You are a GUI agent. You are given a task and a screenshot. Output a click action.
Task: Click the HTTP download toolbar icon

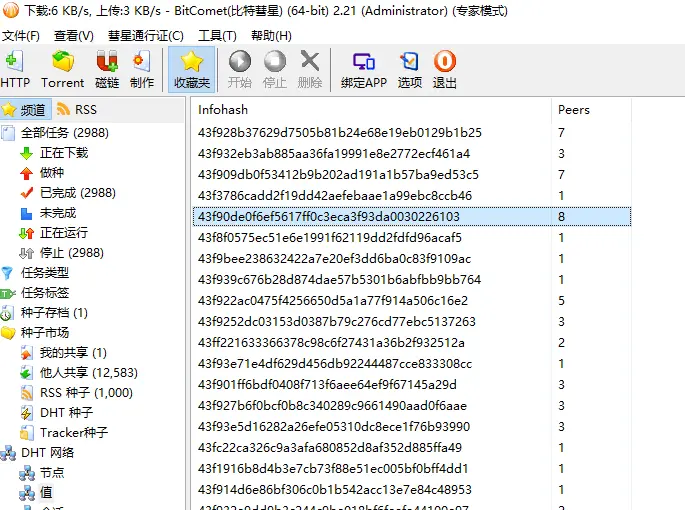15,69
